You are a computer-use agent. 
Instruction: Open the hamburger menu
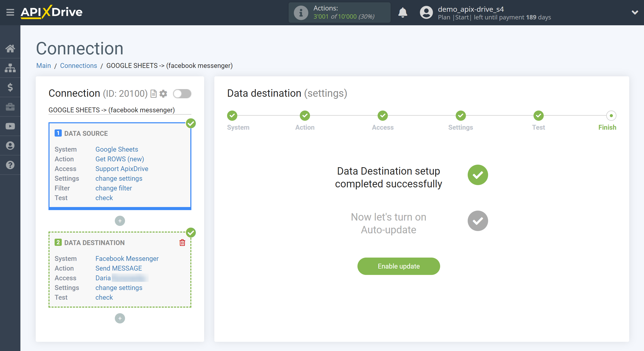tap(10, 12)
